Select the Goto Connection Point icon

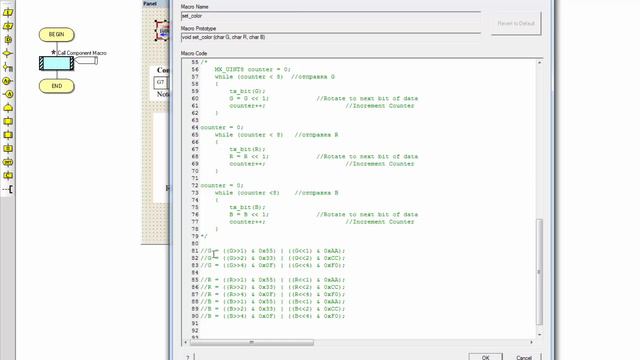point(8,94)
